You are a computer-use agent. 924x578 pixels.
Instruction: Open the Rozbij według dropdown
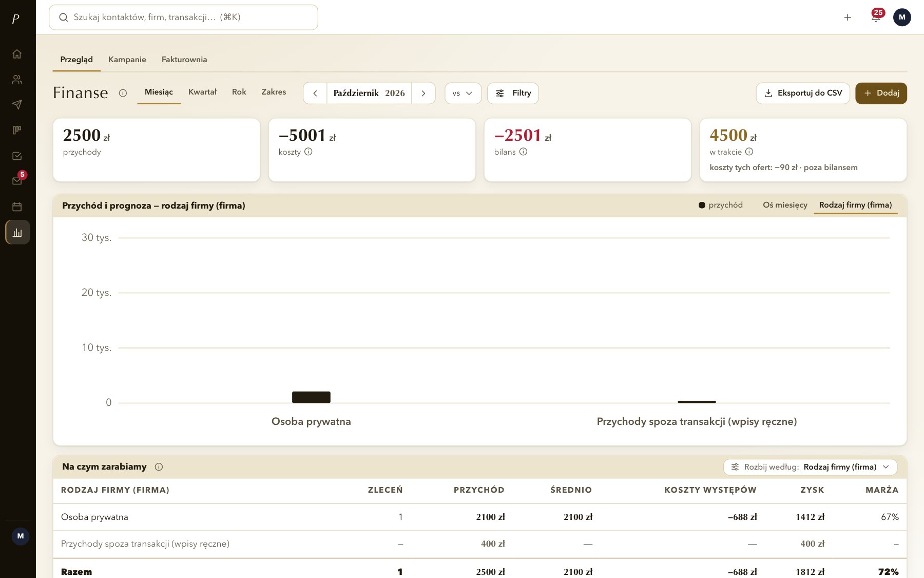(x=810, y=467)
